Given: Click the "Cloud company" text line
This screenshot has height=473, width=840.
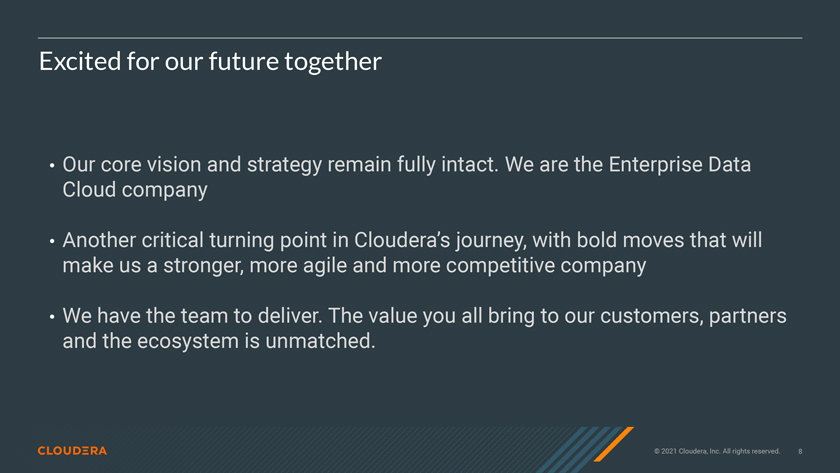Looking at the screenshot, I should point(134,189).
